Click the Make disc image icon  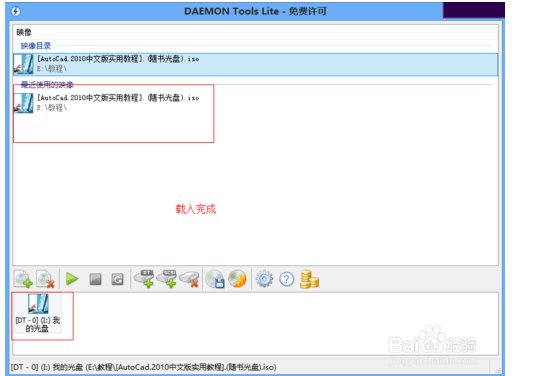pos(215,279)
